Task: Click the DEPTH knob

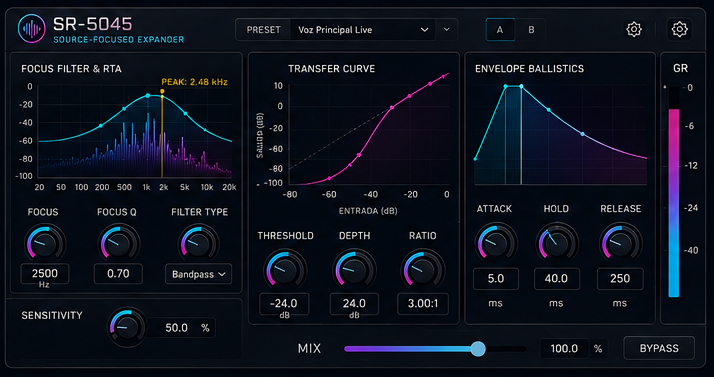Action: pos(354,269)
